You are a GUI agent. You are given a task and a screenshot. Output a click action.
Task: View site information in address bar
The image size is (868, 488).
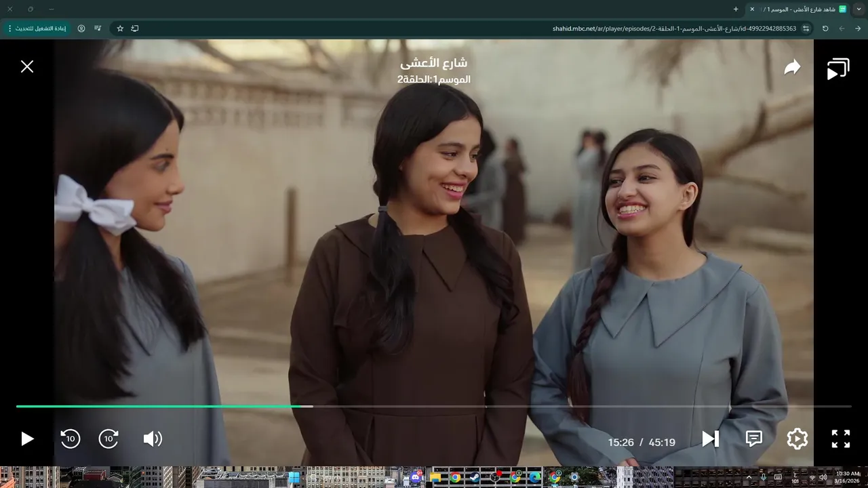[806, 28]
